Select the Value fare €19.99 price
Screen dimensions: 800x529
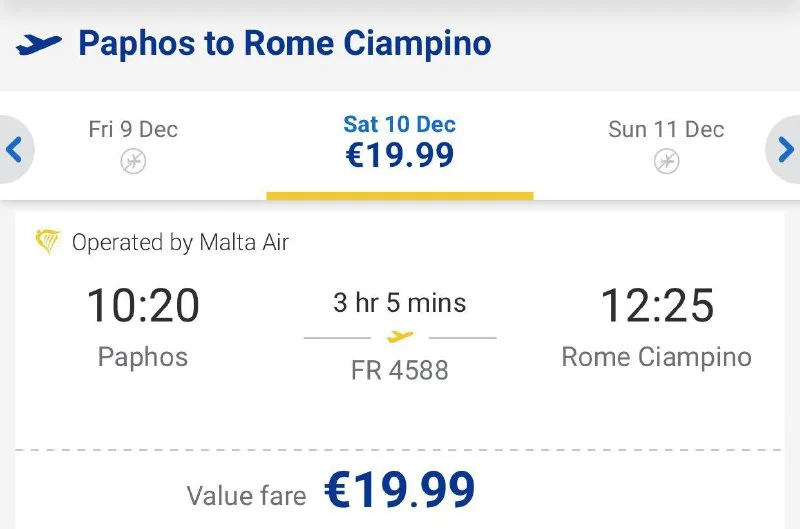399,491
